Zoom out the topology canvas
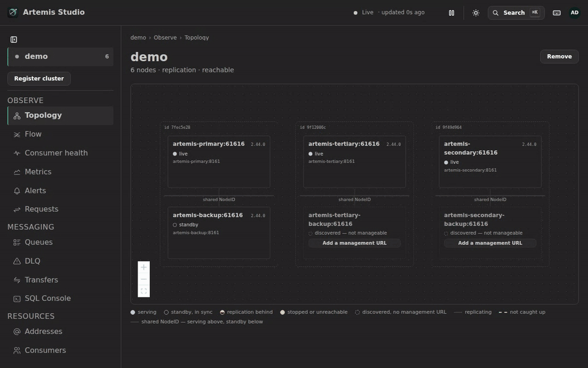 143,279
